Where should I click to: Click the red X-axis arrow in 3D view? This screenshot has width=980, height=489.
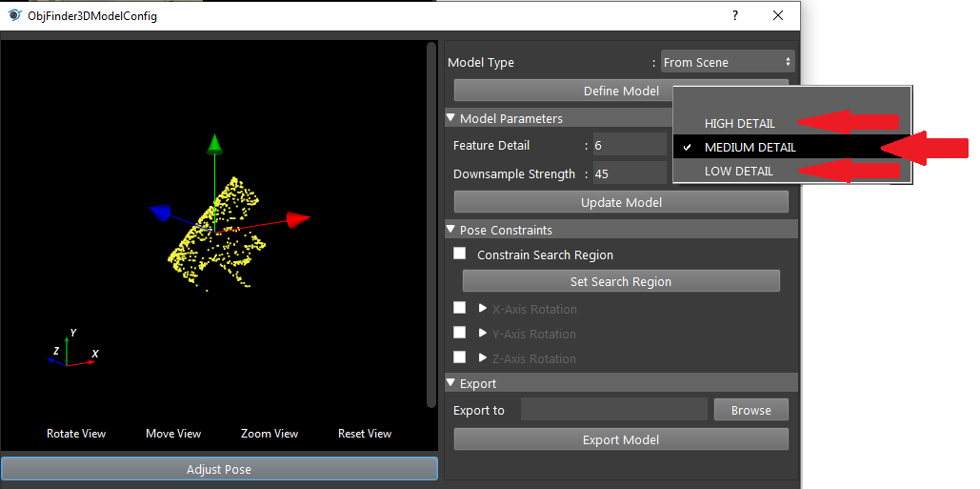298,219
